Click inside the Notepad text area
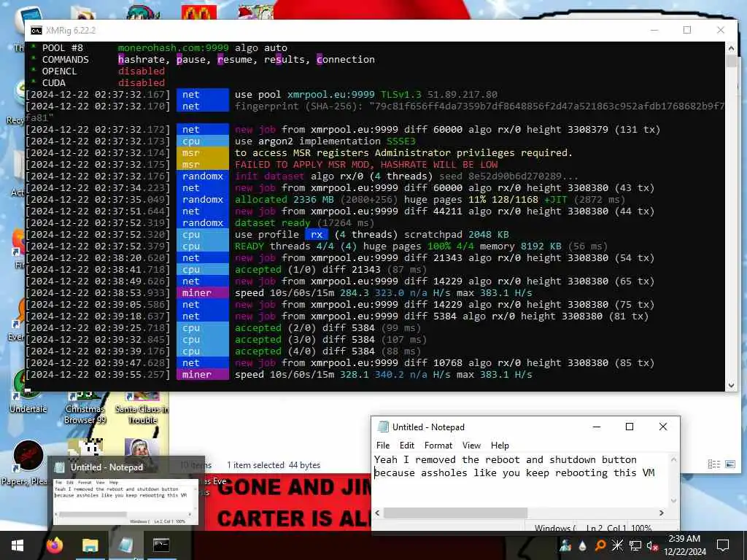This screenshot has height=560, width=747. (x=520, y=480)
